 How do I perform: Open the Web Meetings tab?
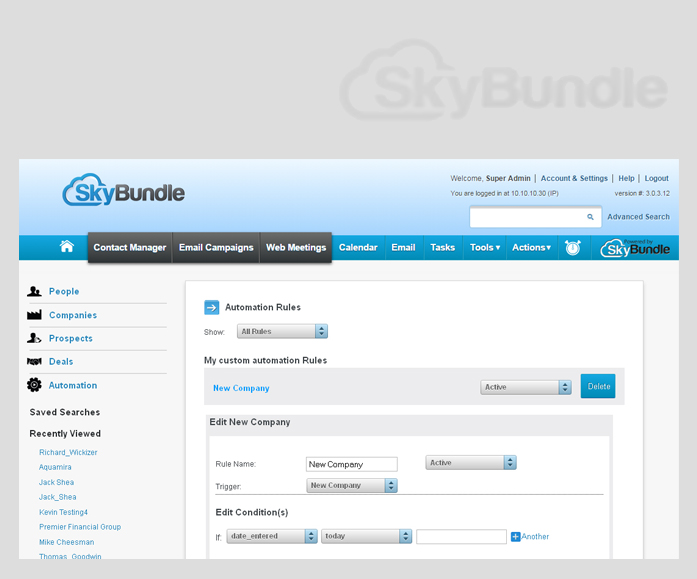(296, 248)
